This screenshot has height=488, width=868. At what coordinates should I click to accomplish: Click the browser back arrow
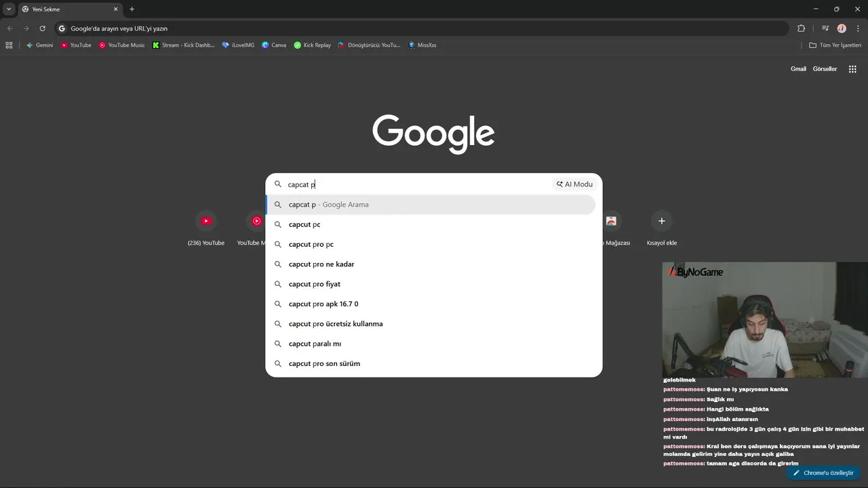[9, 28]
